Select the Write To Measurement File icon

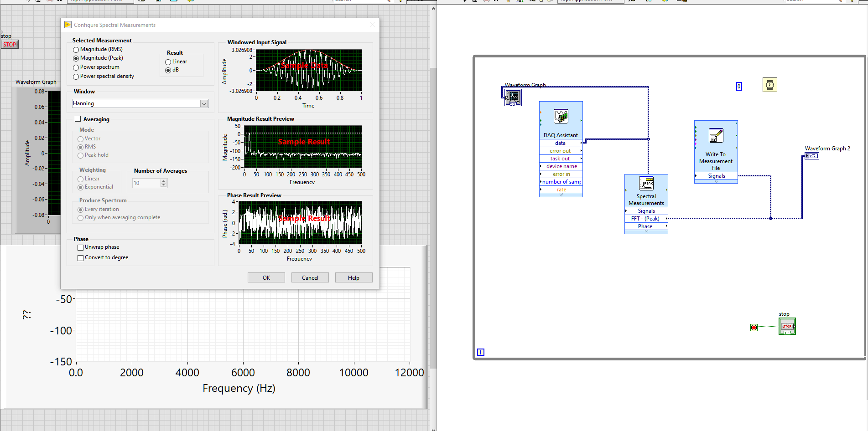(x=716, y=135)
